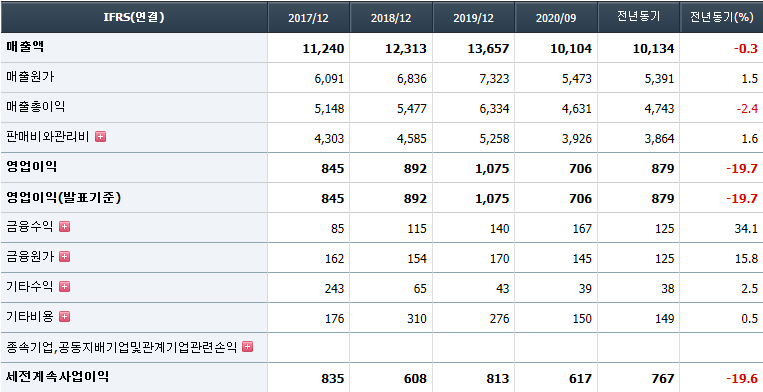Image resolution: width=763 pixels, height=392 pixels.
Task: Select 매출원가 value 7,323
Action: tap(494, 78)
